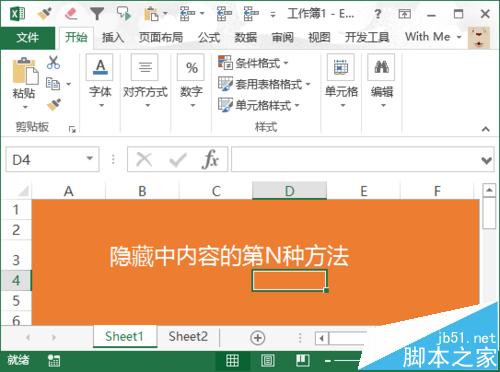
Task: Select row 3 header
Action: tap(16, 255)
